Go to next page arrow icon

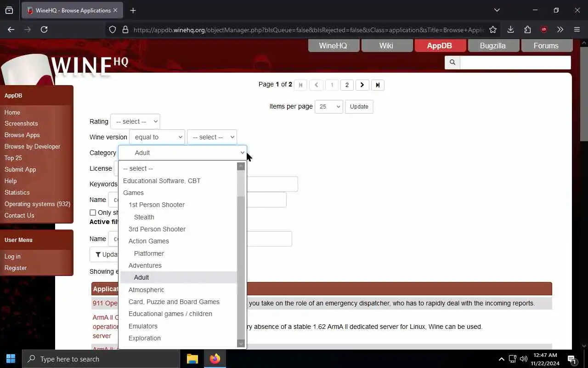tap(362, 85)
